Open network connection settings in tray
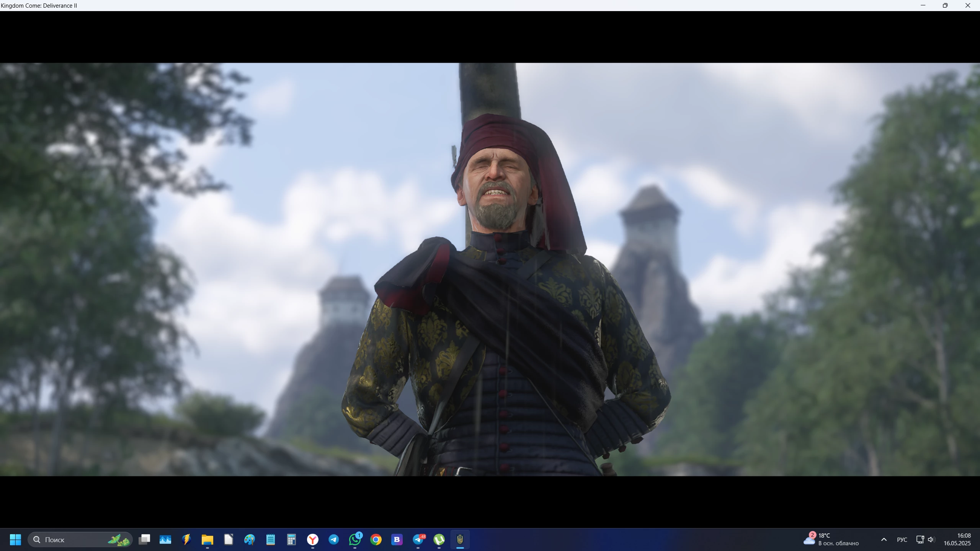Image resolution: width=980 pixels, height=551 pixels. click(x=920, y=540)
